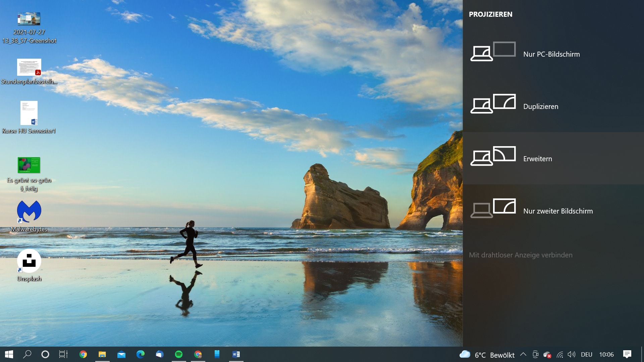Click the OneDrive sync error tray icon
This screenshot has height=362, width=644.
coord(548,354)
